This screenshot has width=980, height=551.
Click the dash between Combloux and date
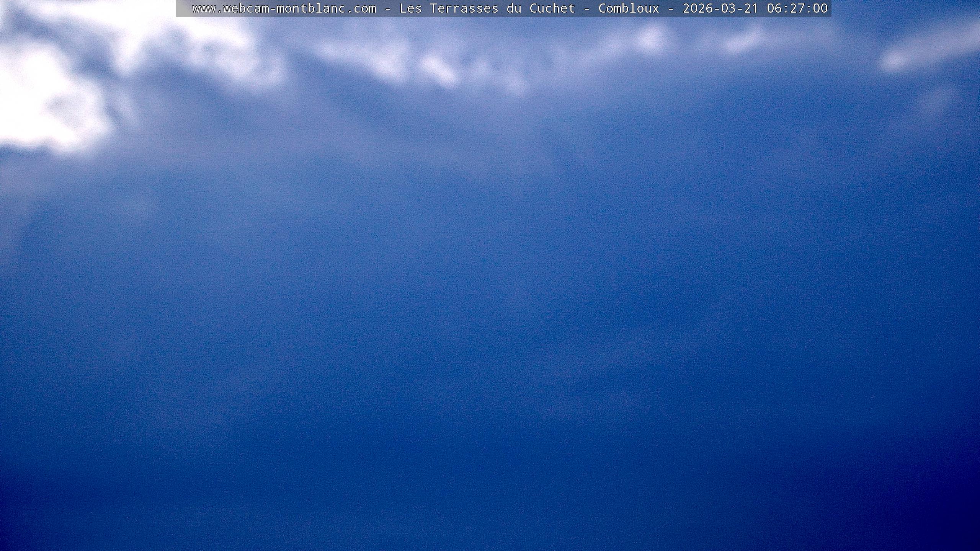click(671, 8)
